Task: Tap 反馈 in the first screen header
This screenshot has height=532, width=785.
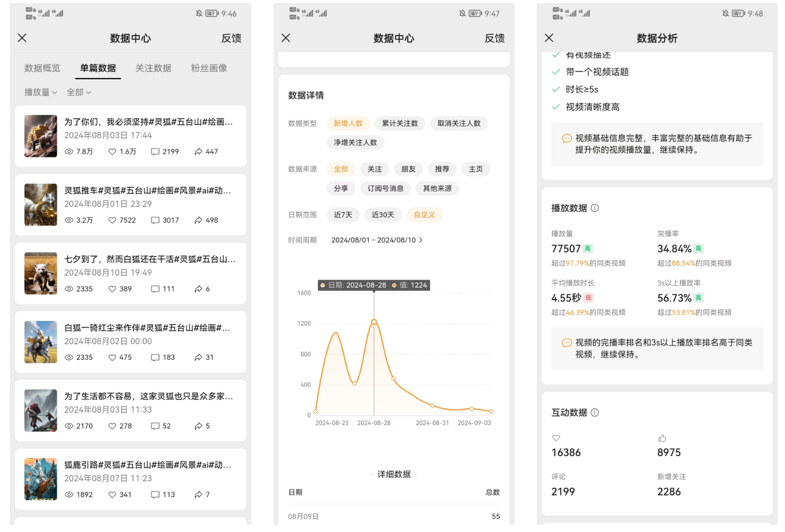Action: tap(231, 38)
